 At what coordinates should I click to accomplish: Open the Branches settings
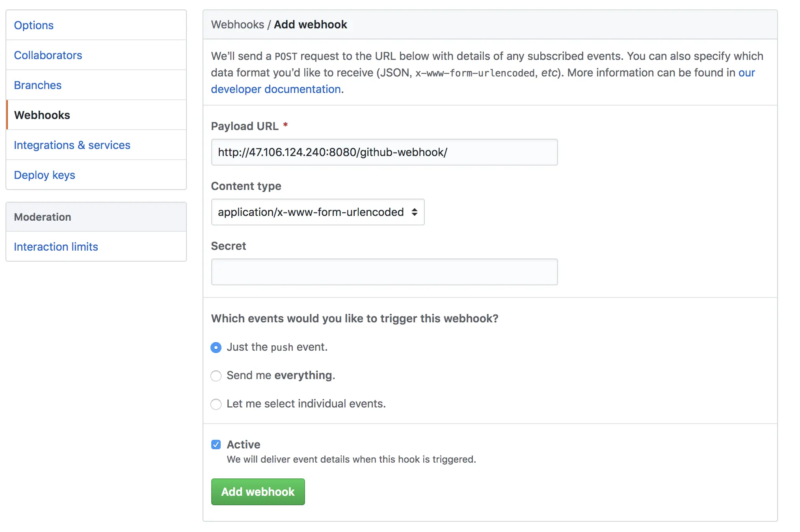[x=38, y=85]
